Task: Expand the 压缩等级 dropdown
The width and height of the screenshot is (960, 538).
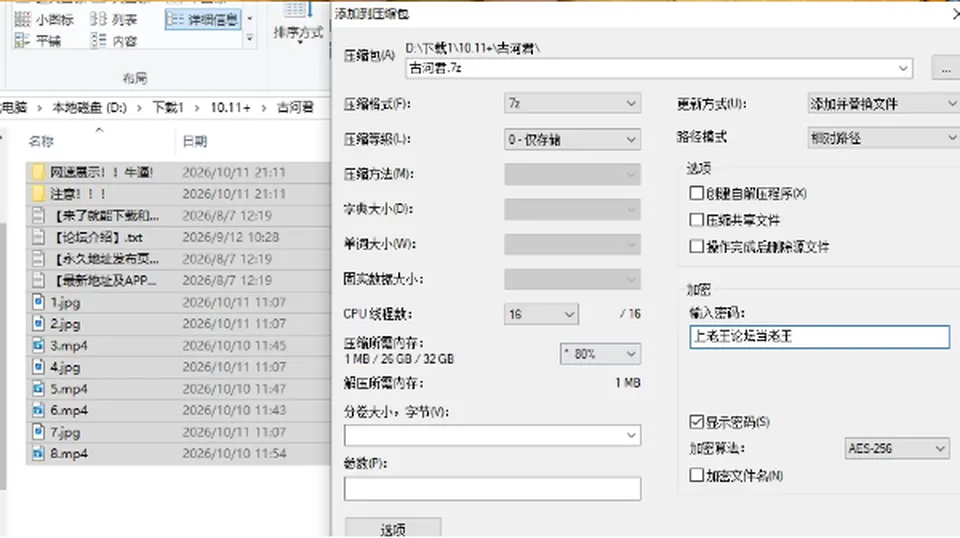Action: click(572, 140)
